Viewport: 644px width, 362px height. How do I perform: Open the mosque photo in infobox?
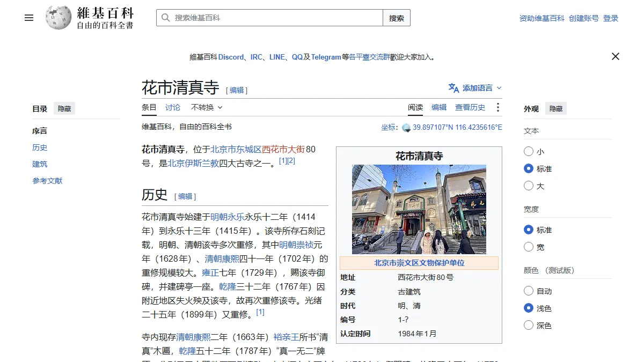click(419, 209)
